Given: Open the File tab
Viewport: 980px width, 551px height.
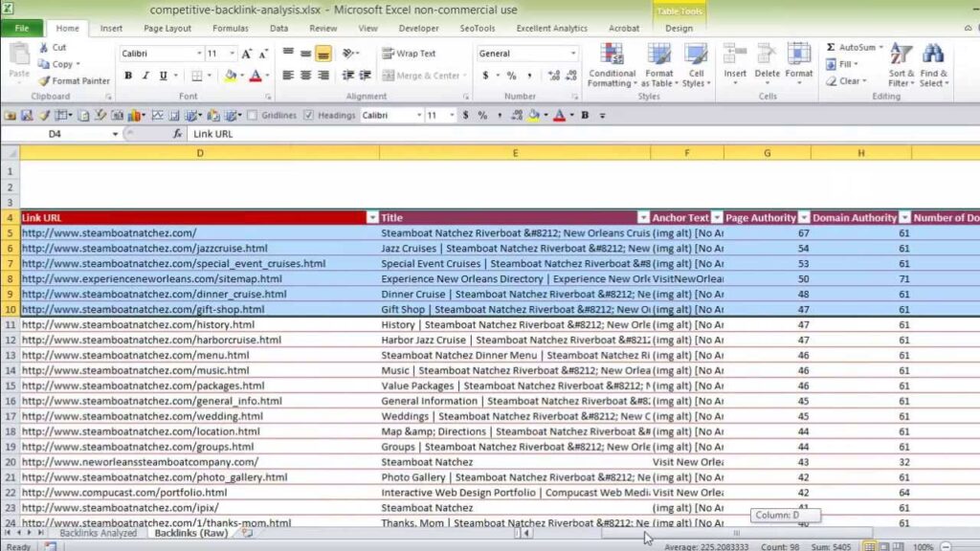Looking at the screenshot, I should click(x=22, y=28).
